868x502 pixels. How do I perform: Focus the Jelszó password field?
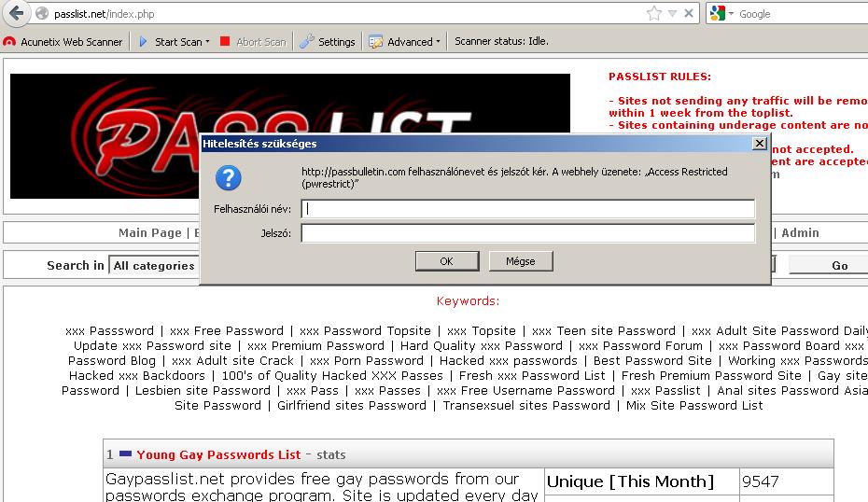tap(527, 233)
